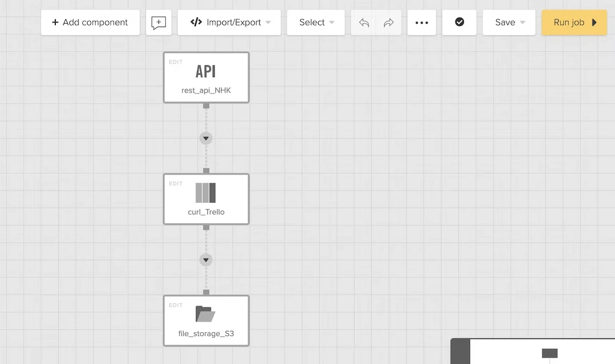Viewport: 615px width, 364px height.
Task: Click the plus icon in Add component
Action: click(x=55, y=23)
